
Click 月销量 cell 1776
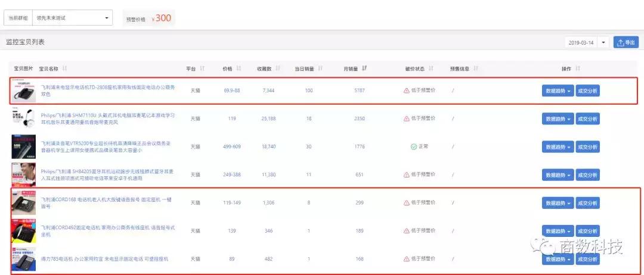[360, 146]
